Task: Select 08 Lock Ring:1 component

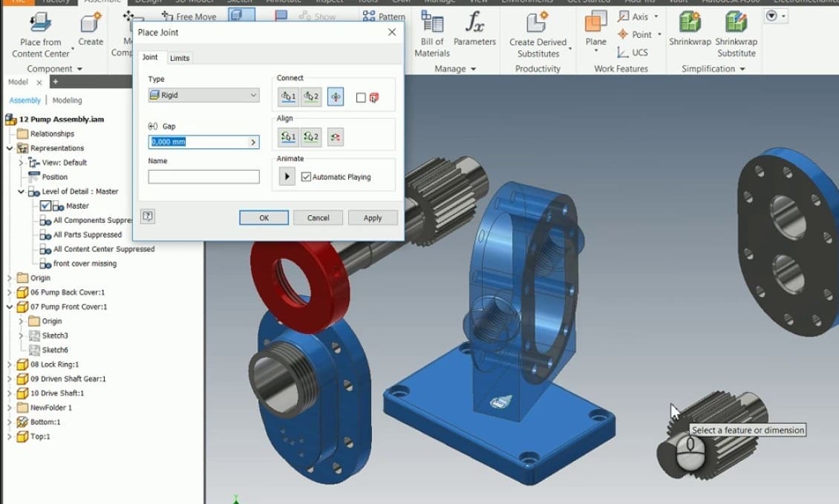Action: coord(54,364)
